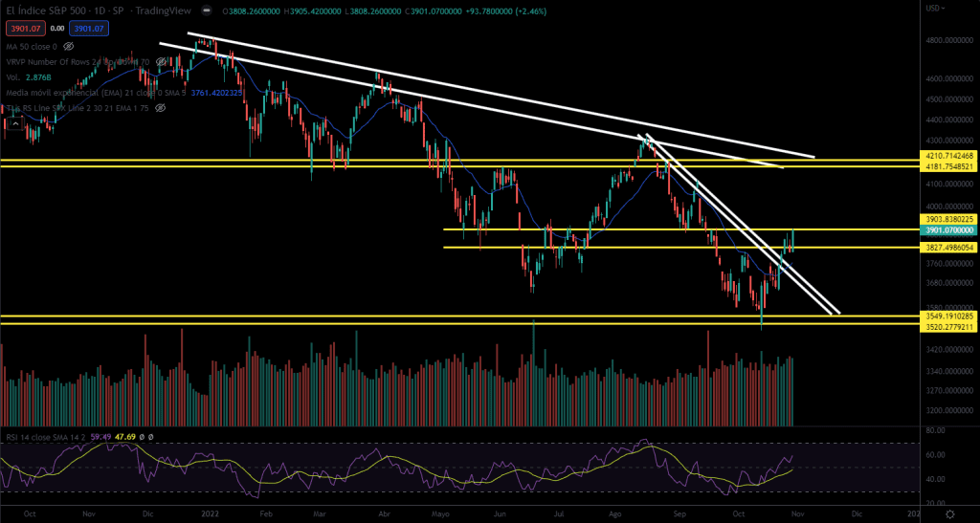Click the EMA value 3761.4202325

[x=215, y=93]
